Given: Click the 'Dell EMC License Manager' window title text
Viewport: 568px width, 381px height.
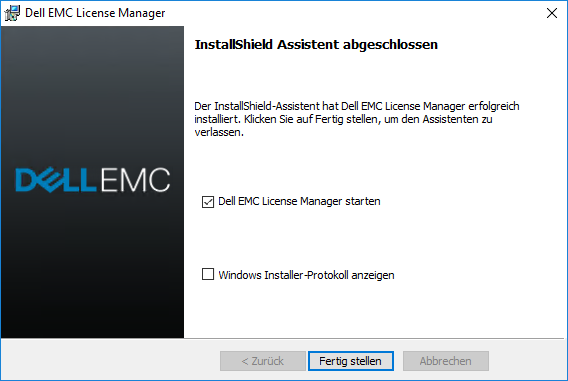Looking at the screenshot, I should point(95,13).
